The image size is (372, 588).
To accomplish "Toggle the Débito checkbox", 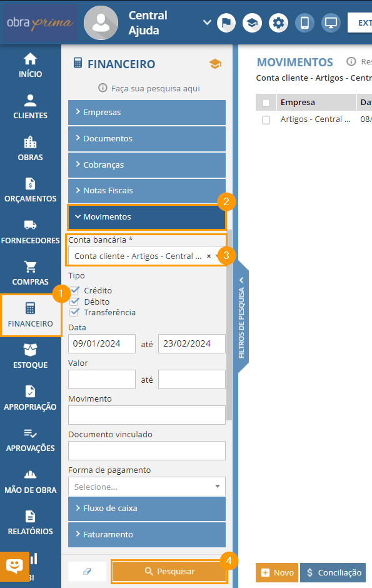I will (74, 302).
